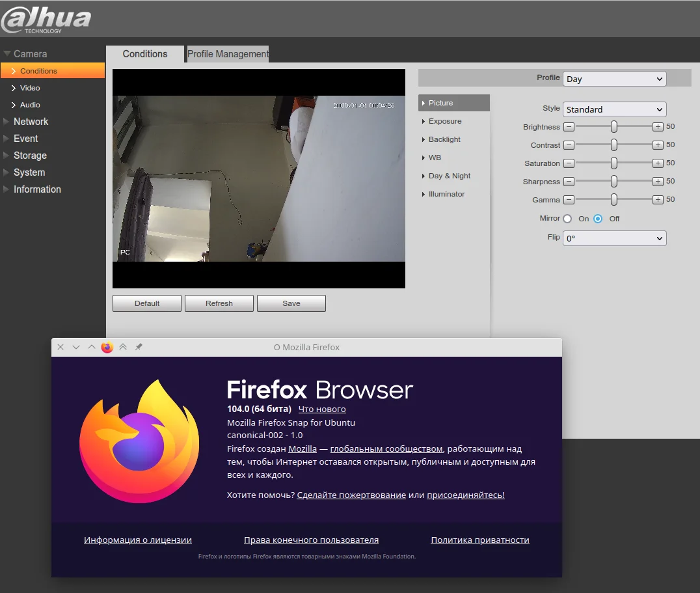The height and width of the screenshot is (593, 700).
Task: Open the Exposure settings category
Action: (444, 121)
